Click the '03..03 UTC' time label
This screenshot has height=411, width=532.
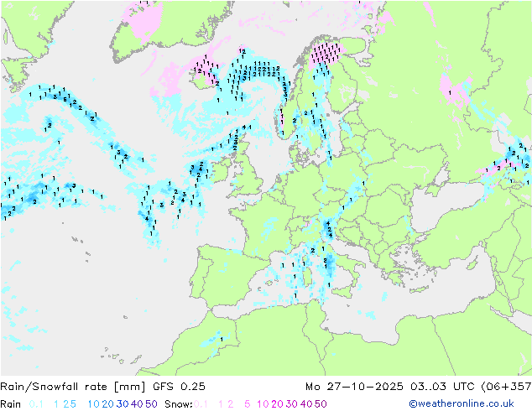pos(442,387)
